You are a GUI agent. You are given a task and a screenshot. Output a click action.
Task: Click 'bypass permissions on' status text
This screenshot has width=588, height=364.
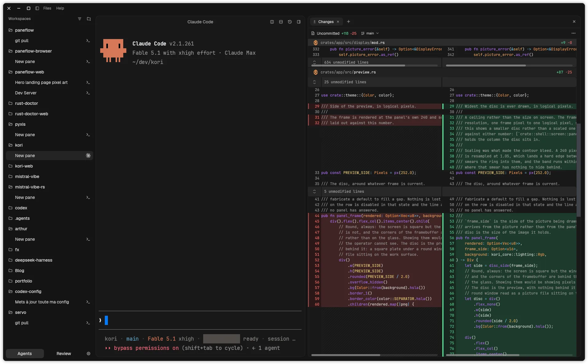[146, 348]
